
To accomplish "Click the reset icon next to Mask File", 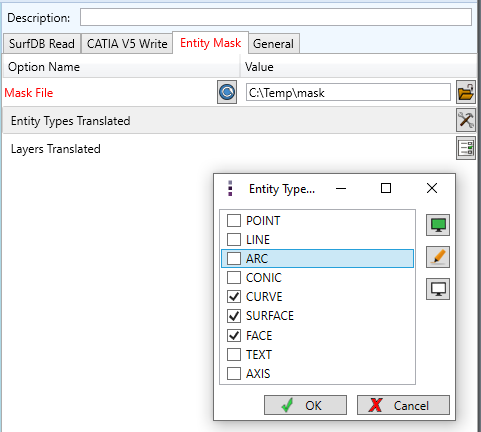I will [227, 92].
